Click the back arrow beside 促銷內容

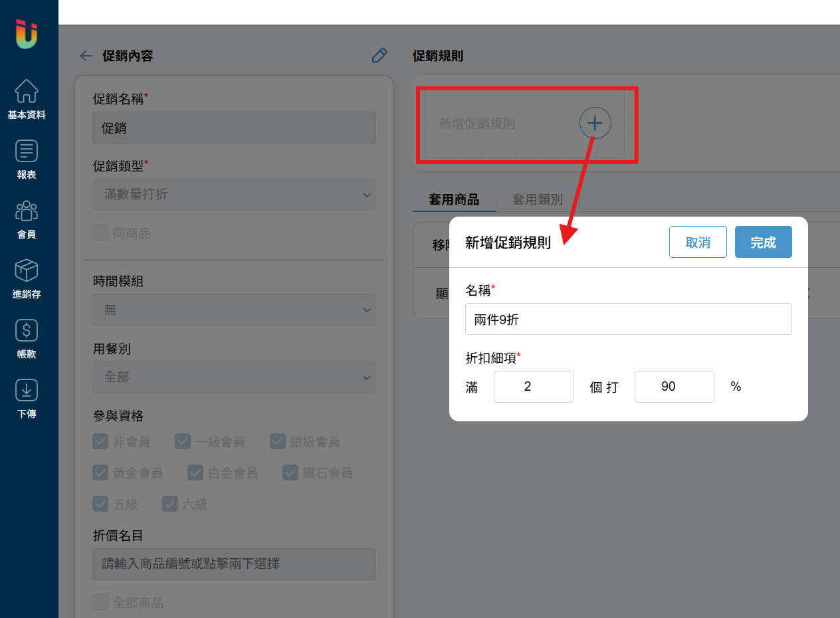click(x=86, y=56)
